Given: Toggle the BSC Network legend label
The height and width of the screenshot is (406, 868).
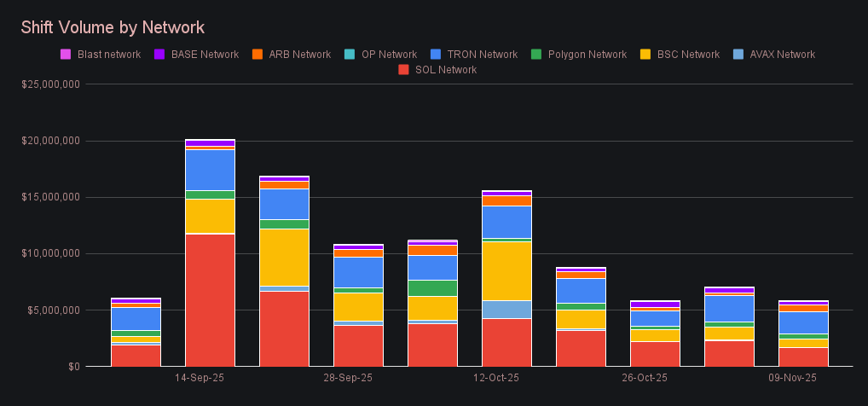Looking at the screenshot, I should tap(687, 55).
